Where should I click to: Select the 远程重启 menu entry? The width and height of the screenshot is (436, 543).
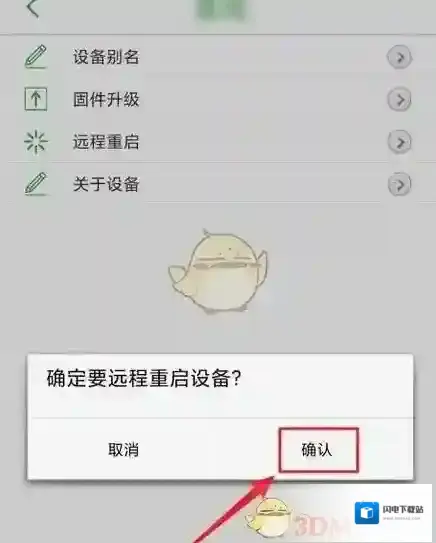(x=218, y=142)
